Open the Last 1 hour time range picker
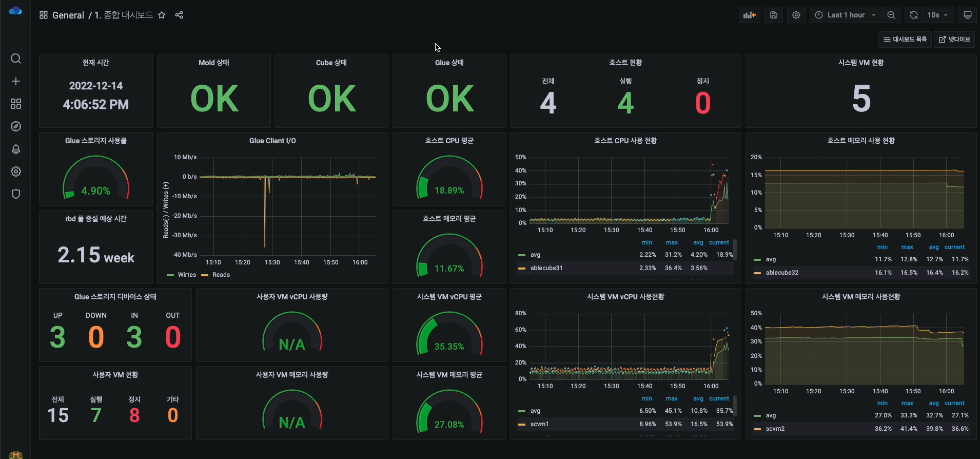 pyautogui.click(x=846, y=15)
